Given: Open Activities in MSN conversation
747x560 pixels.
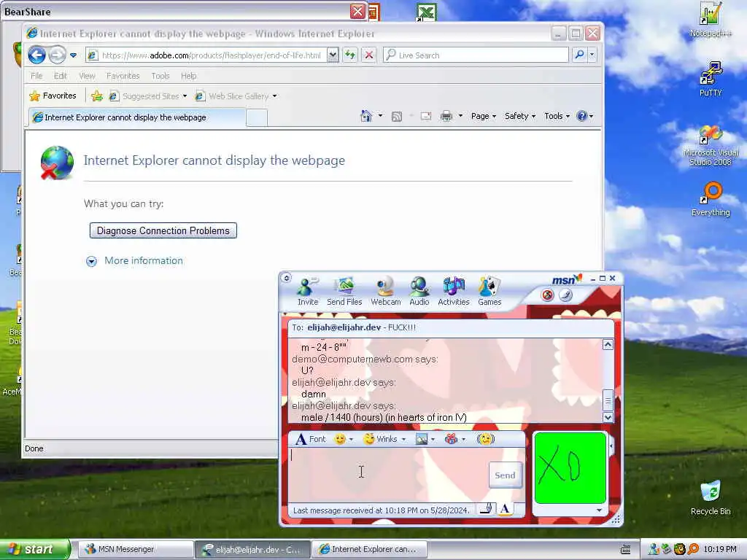Looking at the screenshot, I should point(454,291).
